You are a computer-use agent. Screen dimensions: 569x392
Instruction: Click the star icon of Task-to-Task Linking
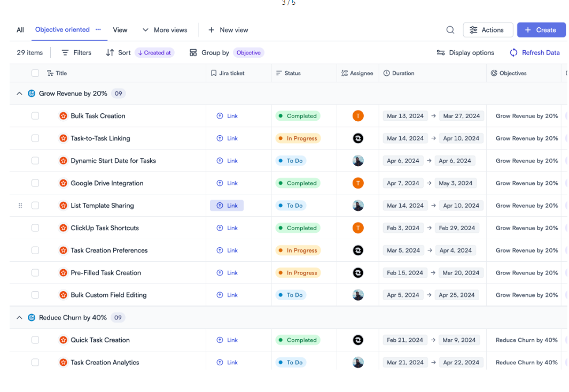(63, 138)
